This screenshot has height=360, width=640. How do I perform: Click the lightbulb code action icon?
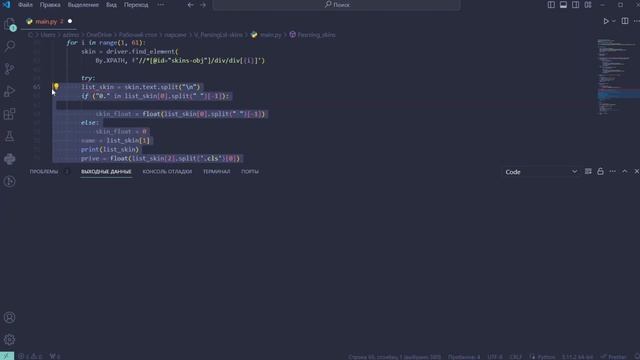click(x=56, y=87)
